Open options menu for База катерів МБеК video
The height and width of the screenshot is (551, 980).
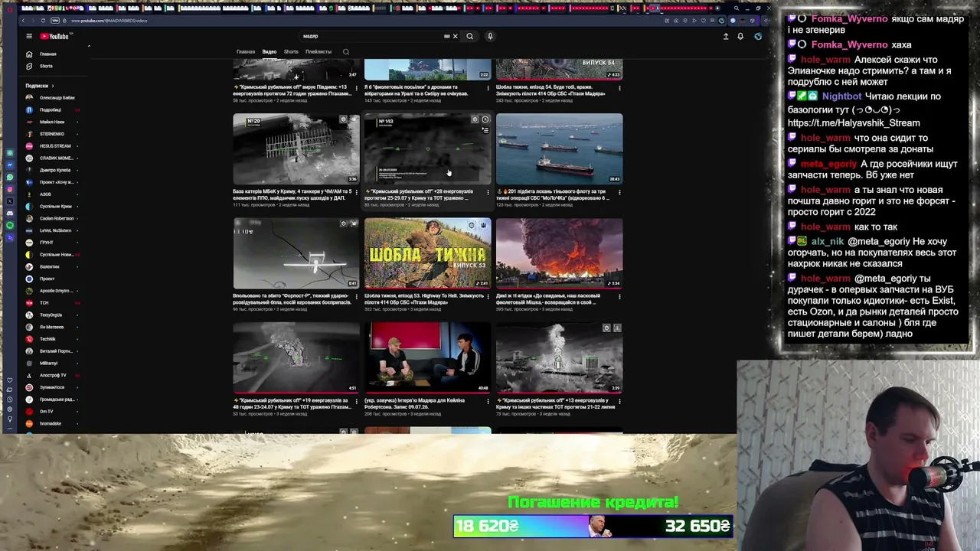click(357, 192)
